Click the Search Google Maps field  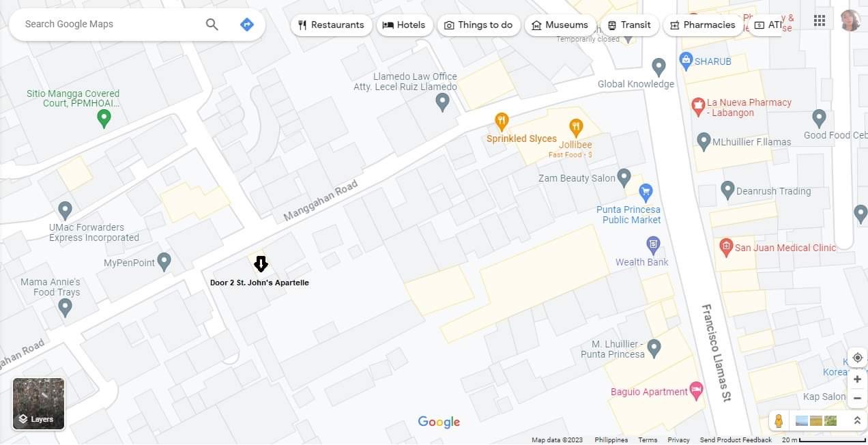point(109,24)
